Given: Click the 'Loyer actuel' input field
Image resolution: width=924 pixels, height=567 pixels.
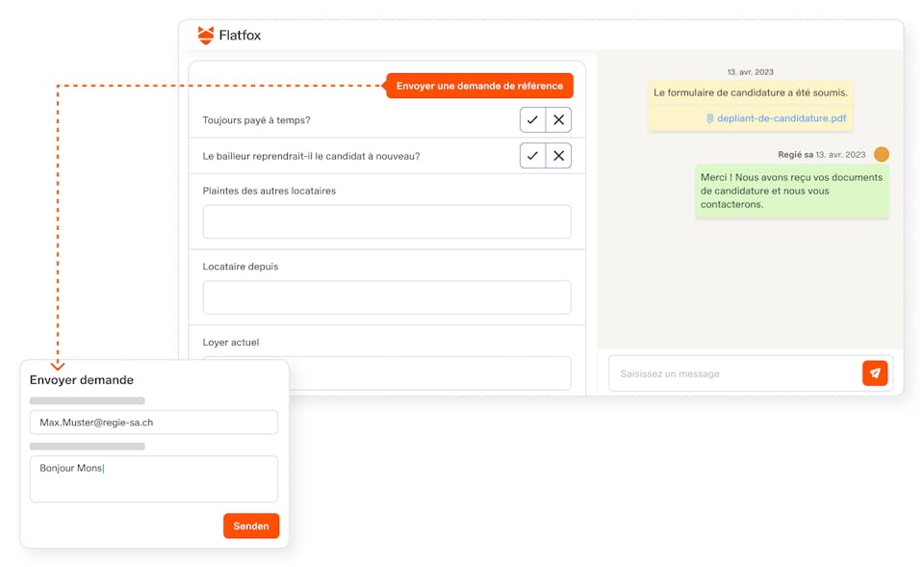Looking at the screenshot, I should [433, 373].
